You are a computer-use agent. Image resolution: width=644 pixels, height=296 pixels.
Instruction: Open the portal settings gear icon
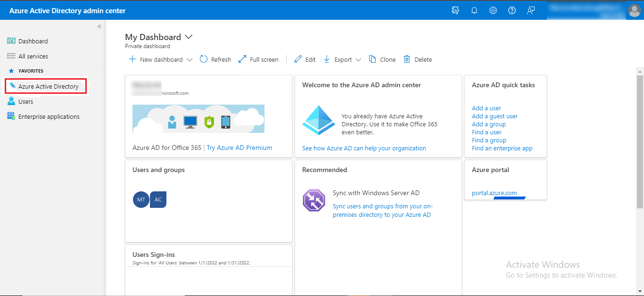493,10
